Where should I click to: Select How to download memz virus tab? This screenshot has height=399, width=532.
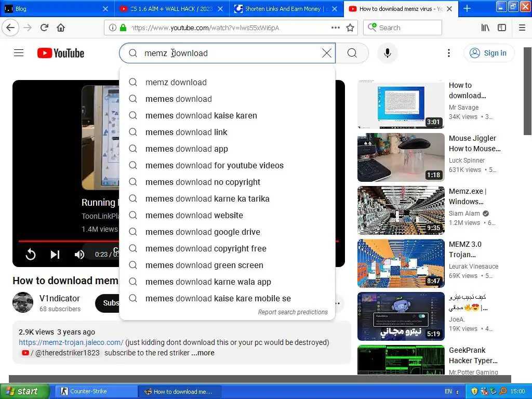tap(401, 9)
